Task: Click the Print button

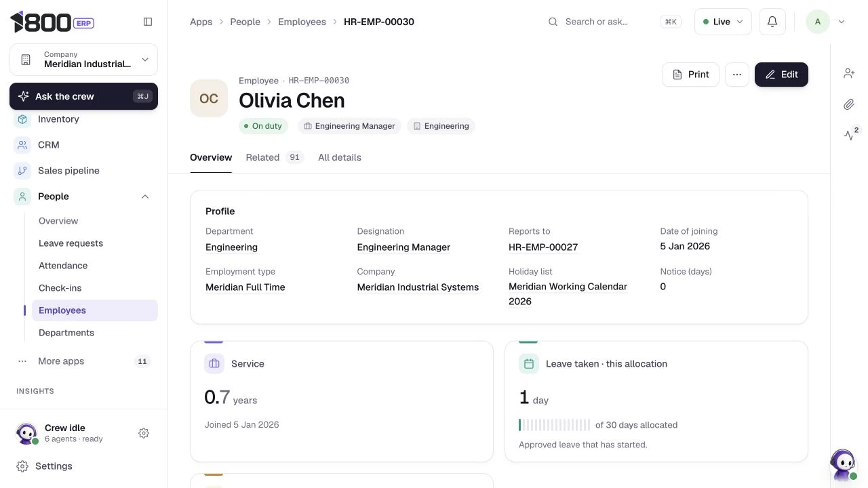Action: [x=690, y=75]
